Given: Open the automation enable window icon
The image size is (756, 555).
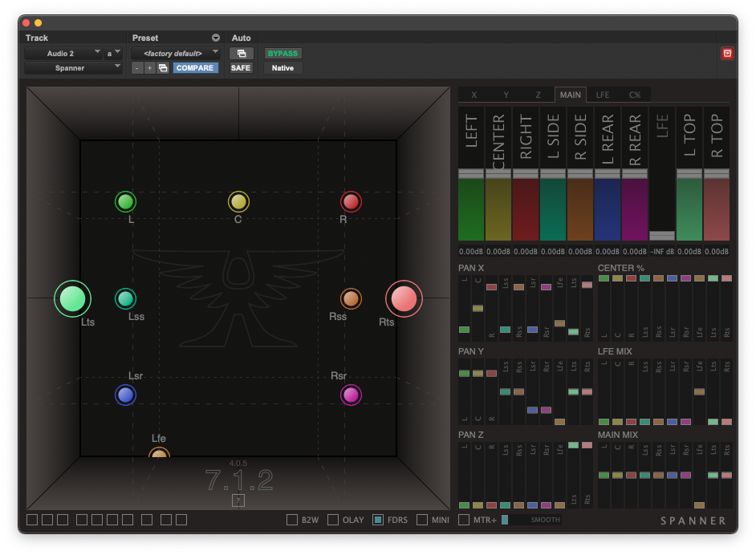Looking at the screenshot, I should tap(241, 54).
